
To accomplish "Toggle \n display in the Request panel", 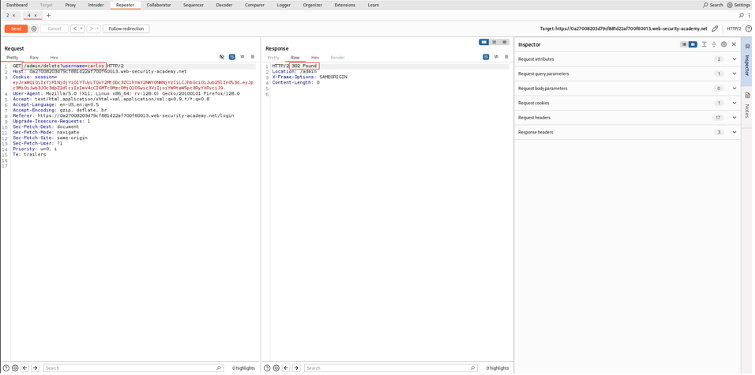I will click(x=242, y=57).
